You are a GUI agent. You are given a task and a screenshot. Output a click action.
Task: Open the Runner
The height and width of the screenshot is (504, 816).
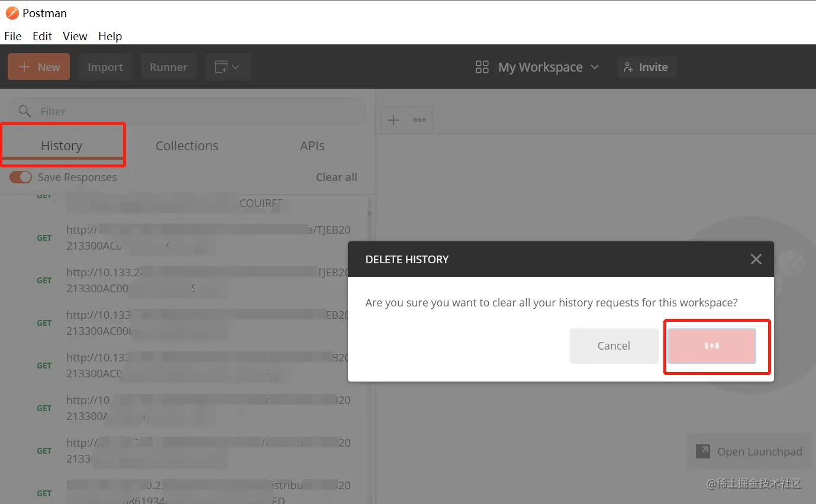pyautogui.click(x=169, y=67)
